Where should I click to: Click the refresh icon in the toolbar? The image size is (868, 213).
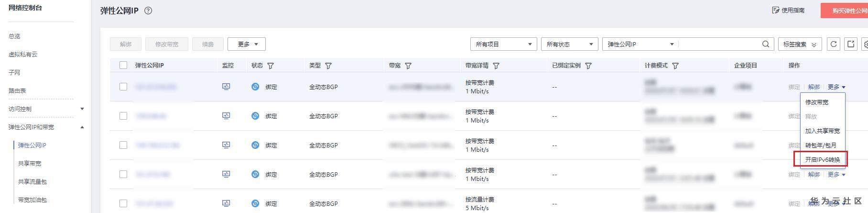834,44
